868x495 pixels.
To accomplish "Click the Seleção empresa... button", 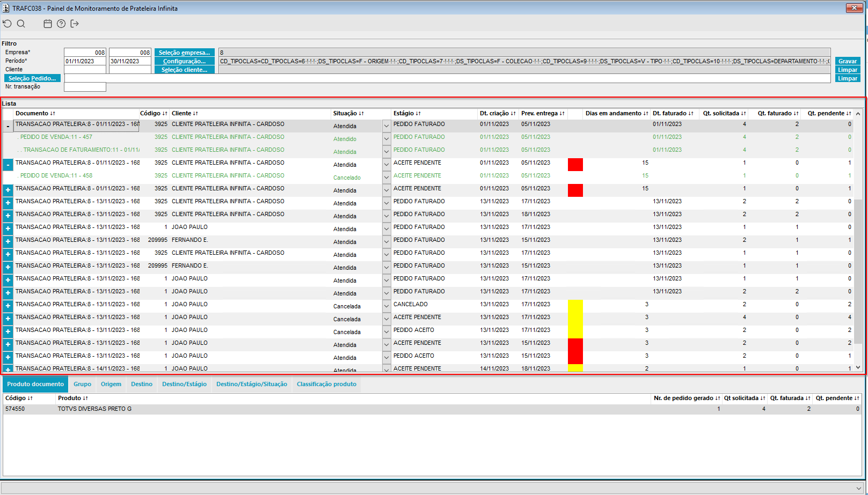I will click(185, 53).
